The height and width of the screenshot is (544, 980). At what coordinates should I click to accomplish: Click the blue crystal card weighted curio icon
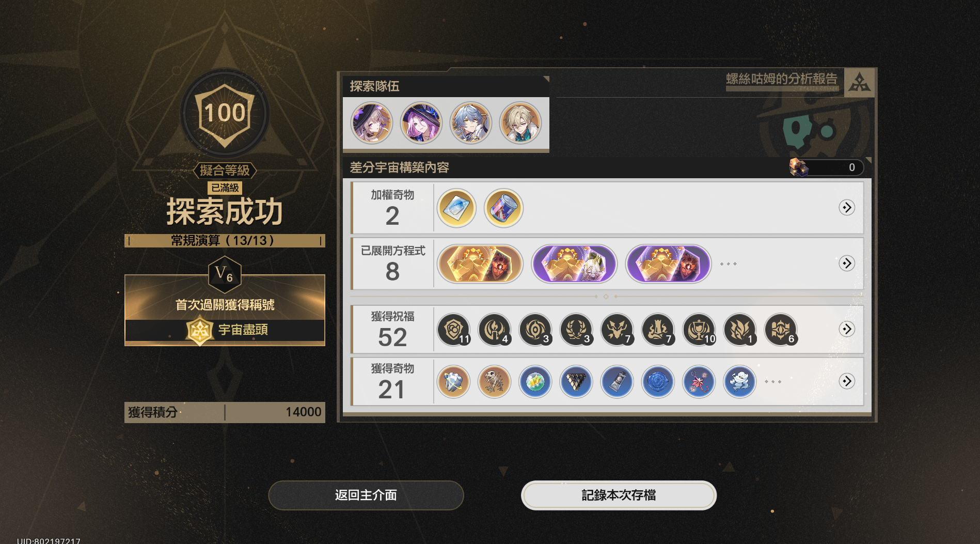(456, 208)
